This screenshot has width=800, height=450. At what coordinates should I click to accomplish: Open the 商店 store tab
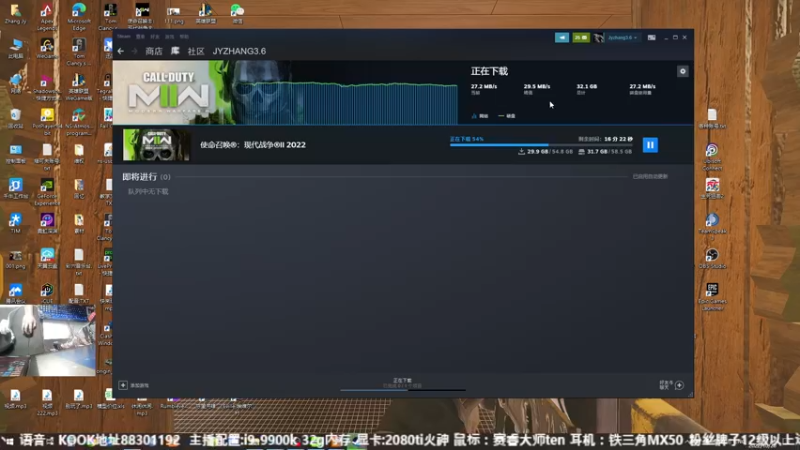[154, 51]
